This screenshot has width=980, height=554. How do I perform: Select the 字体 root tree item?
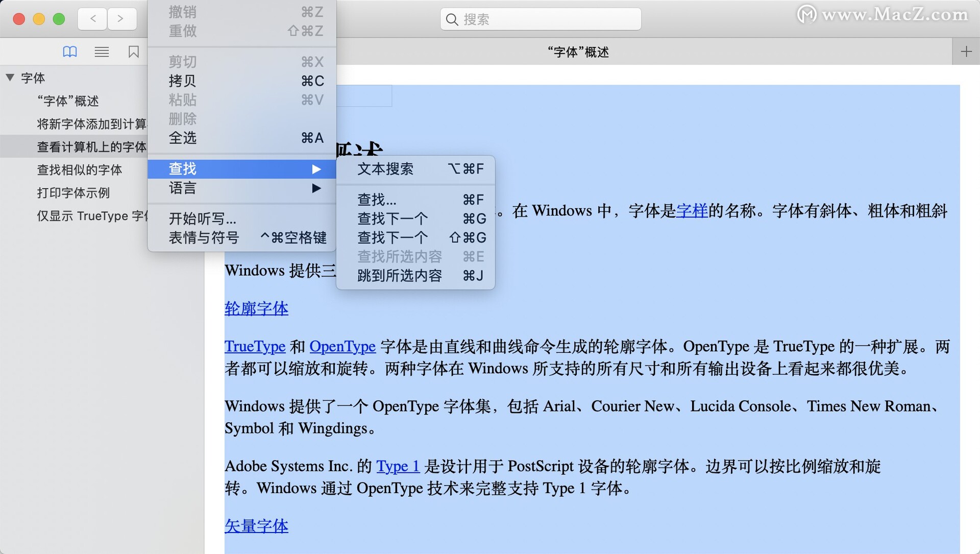pyautogui.click(x=33, y=78)
